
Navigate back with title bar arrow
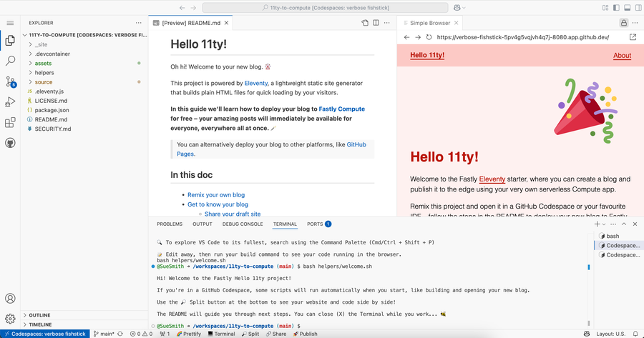pos(182,8)
